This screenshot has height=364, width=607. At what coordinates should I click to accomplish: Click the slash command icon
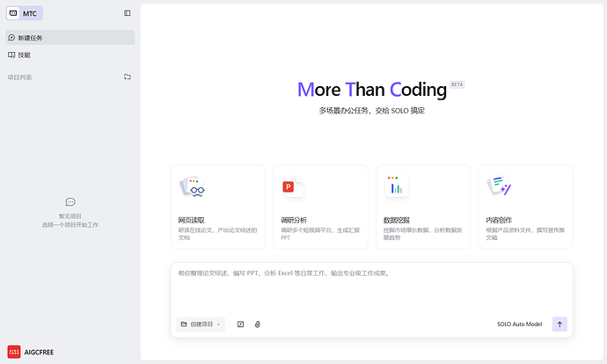pos(240,324)
